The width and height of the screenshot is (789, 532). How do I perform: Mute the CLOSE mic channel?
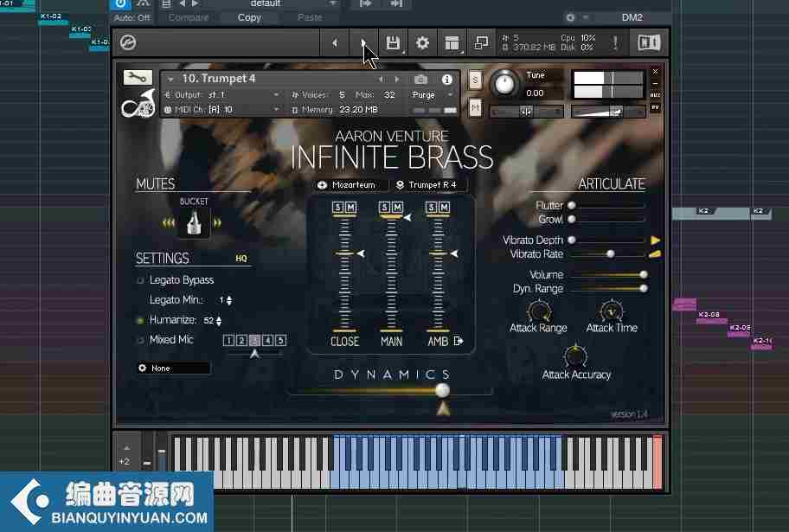pyautogui.click(x=350, y=208)
